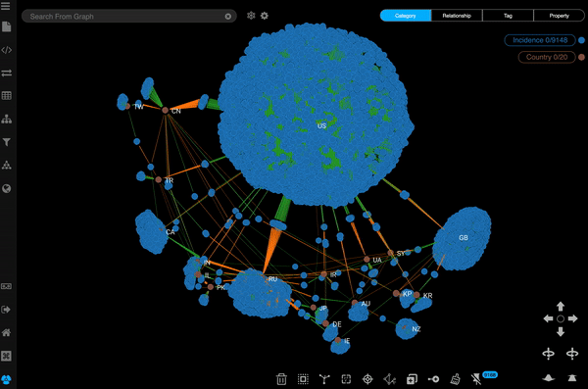Open the globe map view icon

pyautogui.click(x=7, y=188)
